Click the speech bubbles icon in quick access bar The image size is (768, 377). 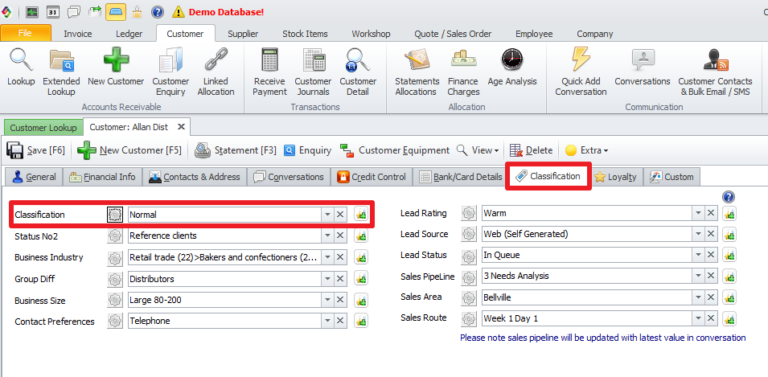tap(74, 11)
